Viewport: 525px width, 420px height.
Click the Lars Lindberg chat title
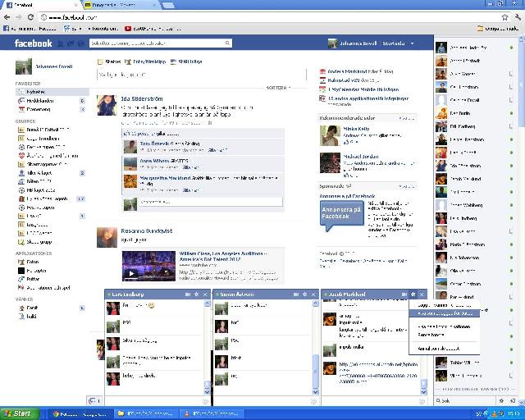pyautogui.click(x=128, y=294)
